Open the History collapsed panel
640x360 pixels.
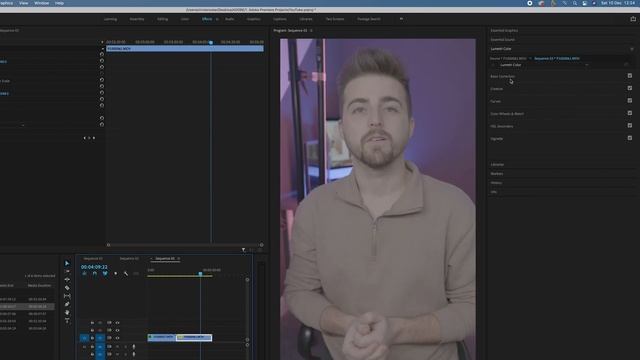[496, 182]
